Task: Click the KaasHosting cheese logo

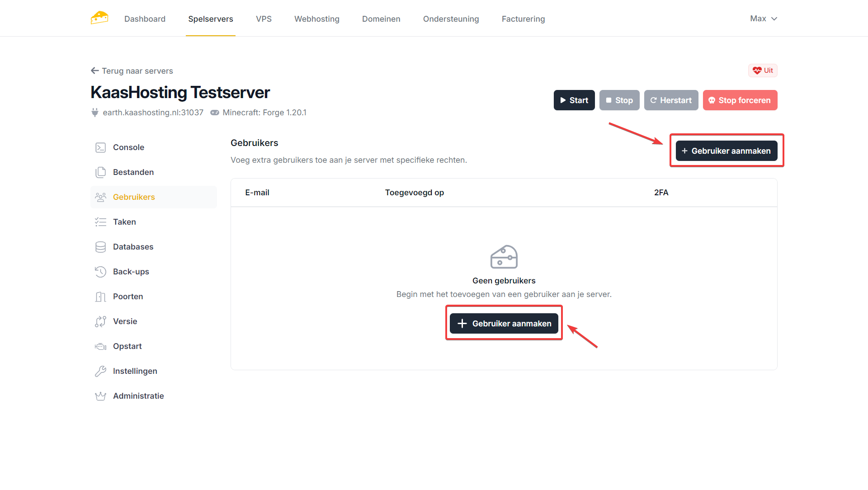Action: coord(99,18)
